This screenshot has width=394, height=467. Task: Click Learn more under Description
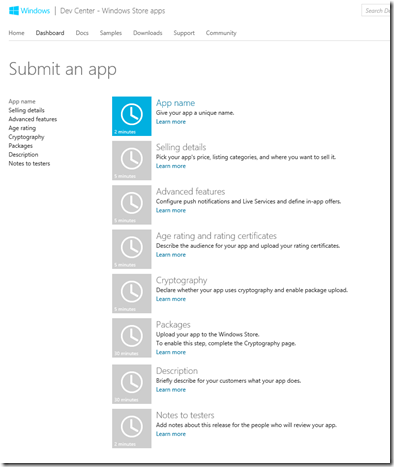point(171,390)
